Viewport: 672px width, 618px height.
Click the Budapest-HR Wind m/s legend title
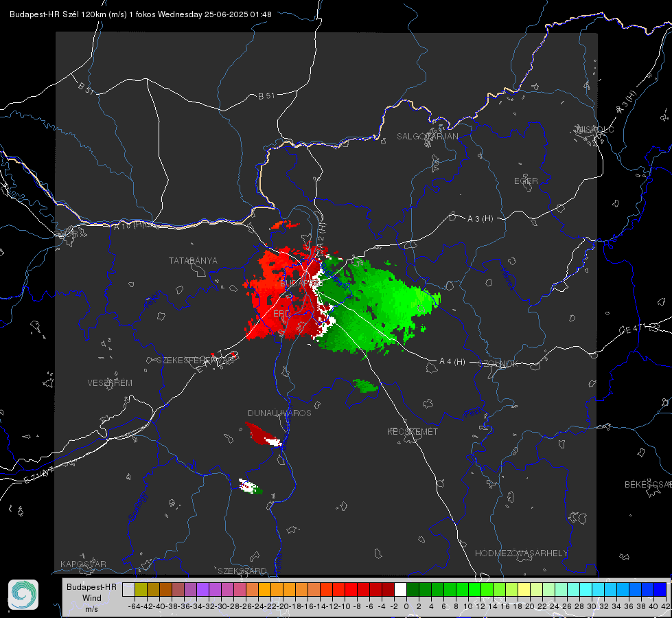[91, 598]
